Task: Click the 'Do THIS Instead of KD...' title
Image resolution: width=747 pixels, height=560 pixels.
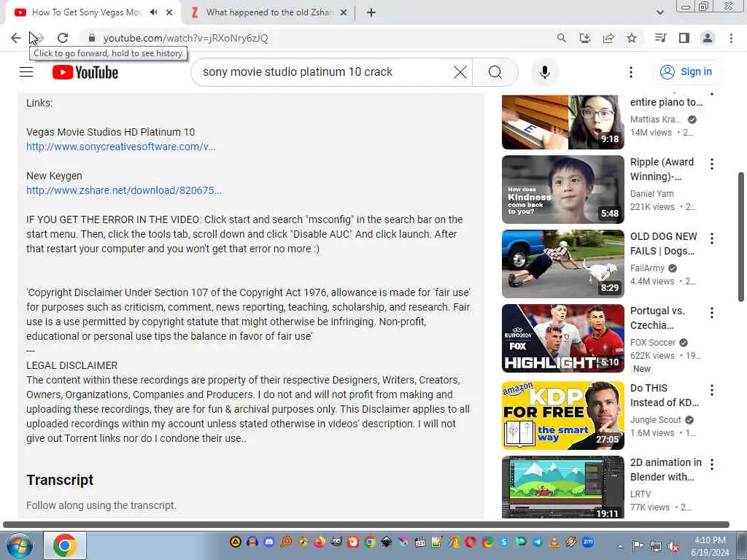Action: [664, 395]
